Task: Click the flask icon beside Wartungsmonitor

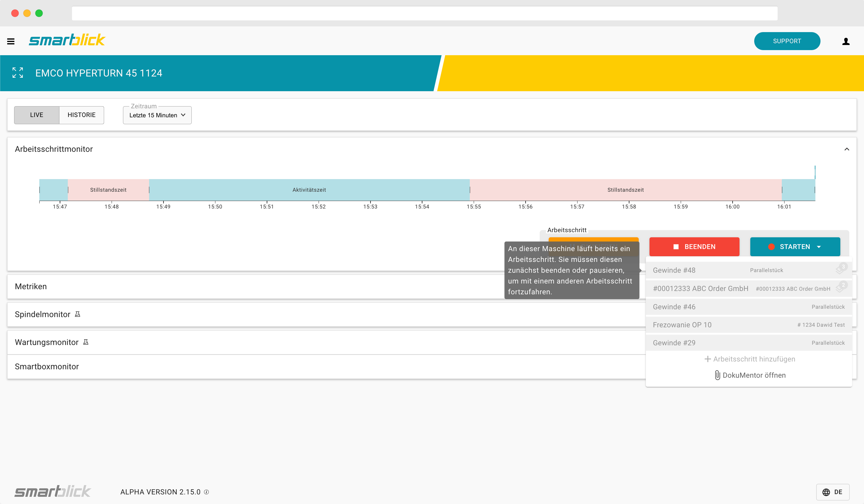Action: pos(86,342)
